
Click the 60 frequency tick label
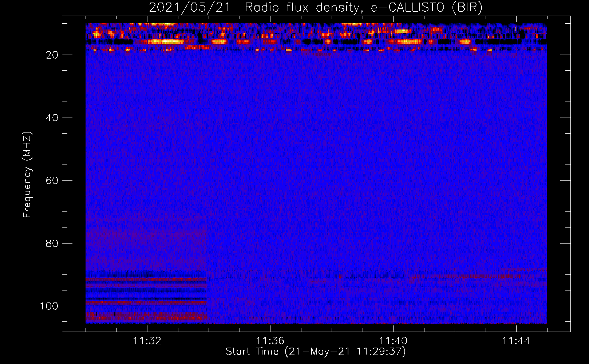tap(52, 181)
